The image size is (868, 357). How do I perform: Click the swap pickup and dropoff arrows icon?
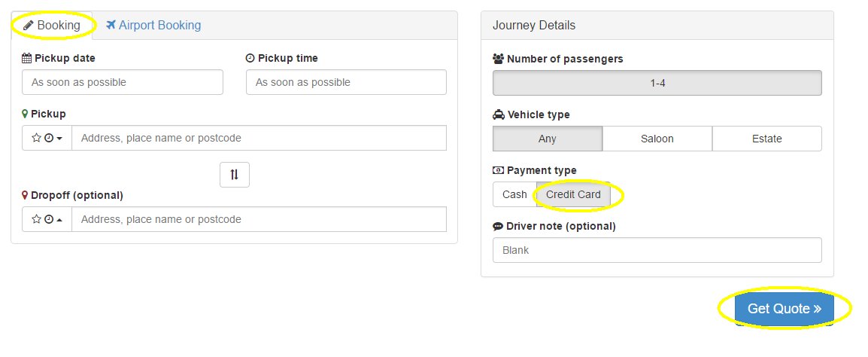coord(234,175)
